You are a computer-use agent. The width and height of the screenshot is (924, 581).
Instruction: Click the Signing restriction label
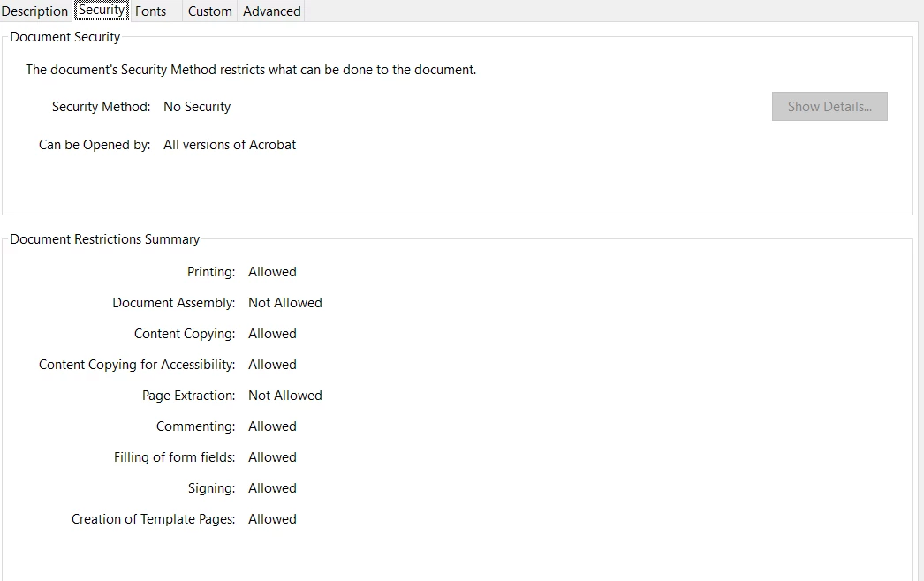pyautogui.click(x=212, y=488)
